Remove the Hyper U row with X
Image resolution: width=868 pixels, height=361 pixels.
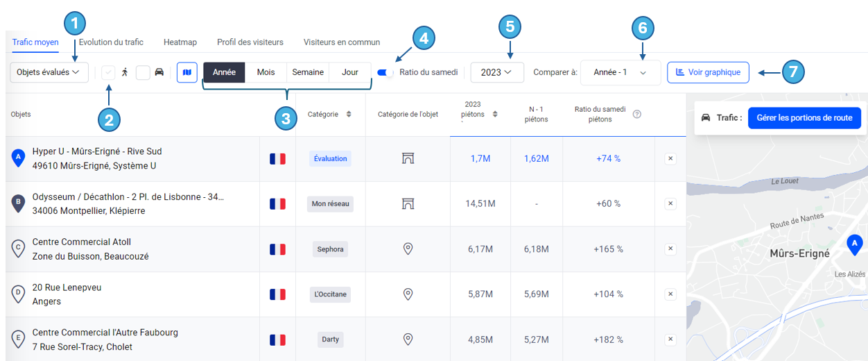[x=670, y=159]
